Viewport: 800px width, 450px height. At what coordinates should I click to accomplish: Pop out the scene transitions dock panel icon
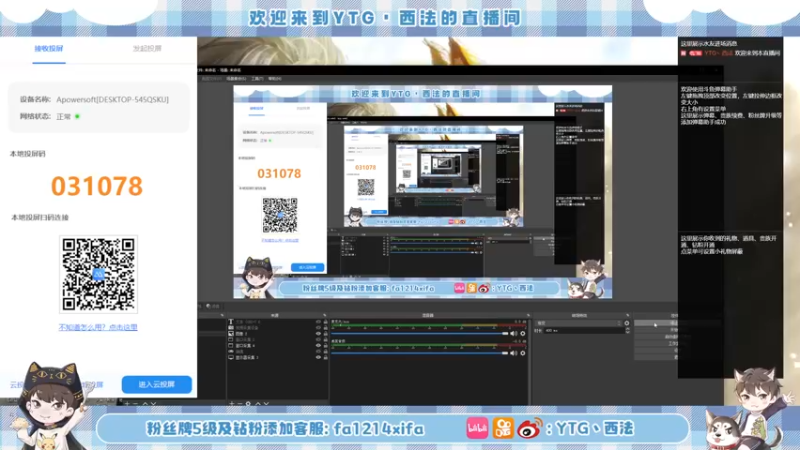tap(628, 315)
